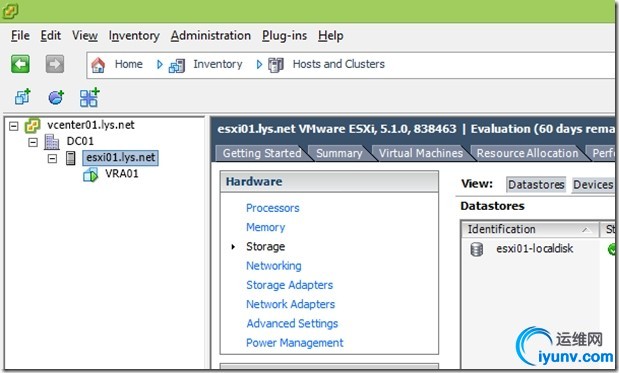This screenshot has width=619, height=373.
Task: Click the green back navigation arrow
Action: click(x=20, y=64)
